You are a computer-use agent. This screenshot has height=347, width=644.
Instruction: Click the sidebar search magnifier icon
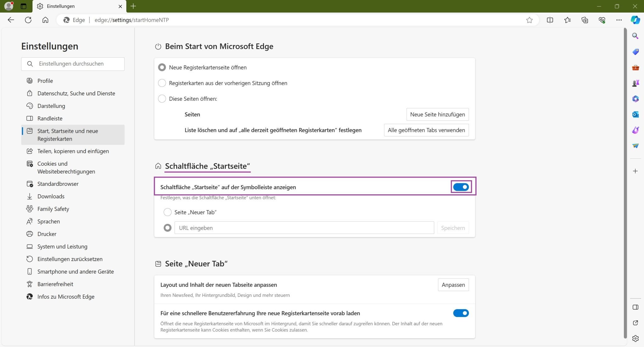click(635, 36)
